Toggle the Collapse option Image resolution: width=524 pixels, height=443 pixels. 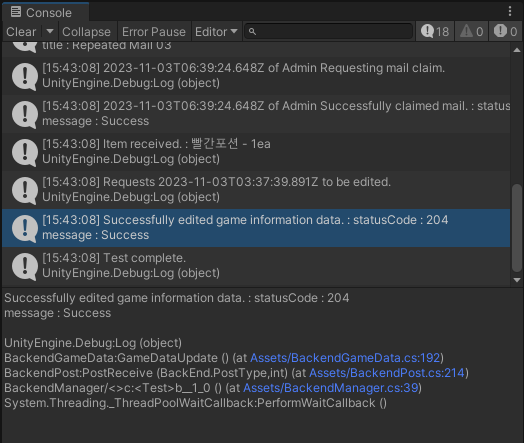click(x=86, y=32)
